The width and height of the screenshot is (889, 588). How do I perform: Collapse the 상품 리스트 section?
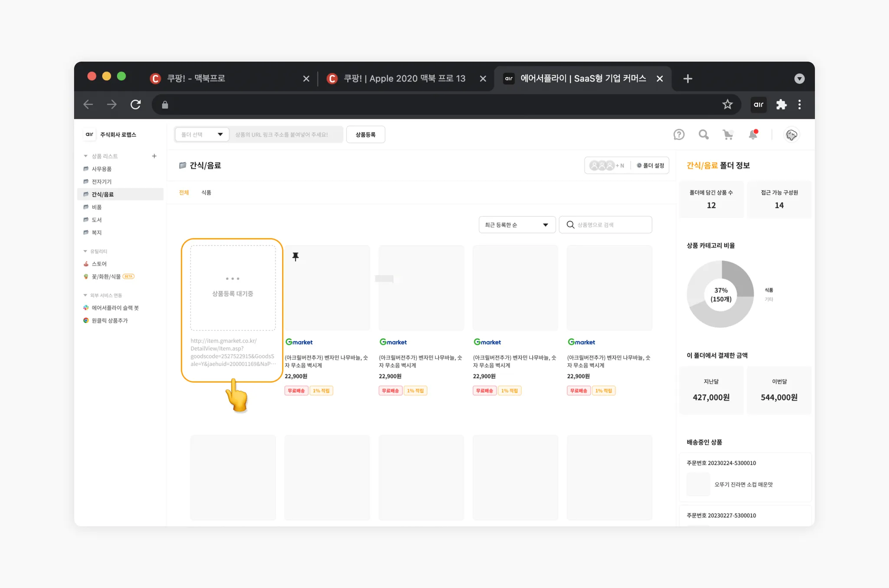tap(86, 156)
